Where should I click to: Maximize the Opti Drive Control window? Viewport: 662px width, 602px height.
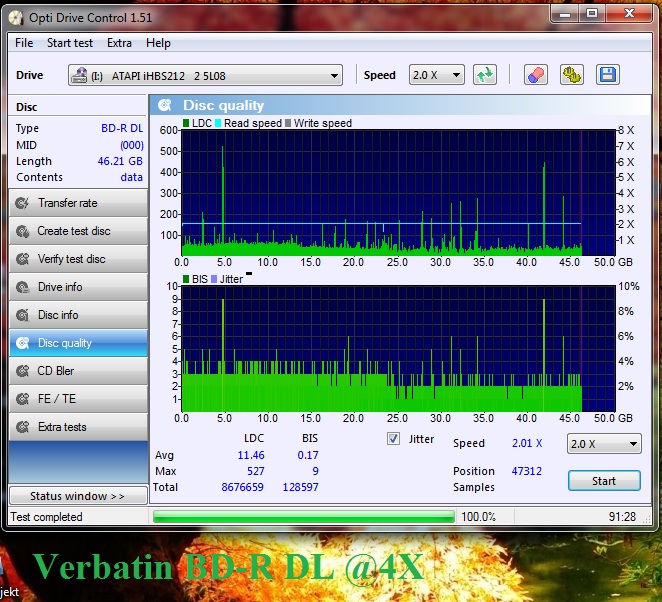pyautogui.click(x=592, y=14)
